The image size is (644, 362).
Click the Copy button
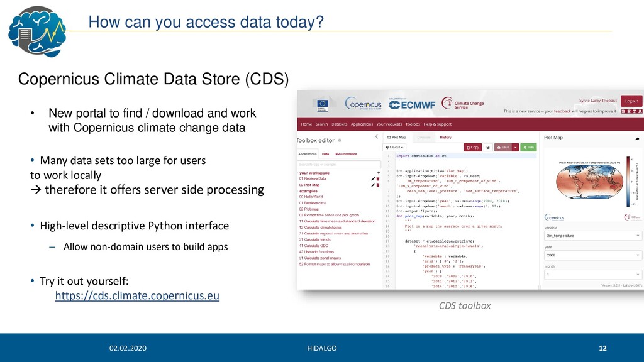473,147
